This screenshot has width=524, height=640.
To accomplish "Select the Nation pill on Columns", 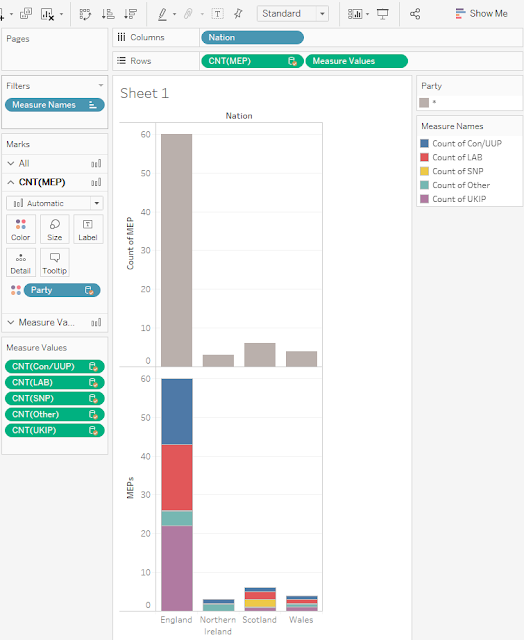I will pyautogui.click(x=252, y=38).
